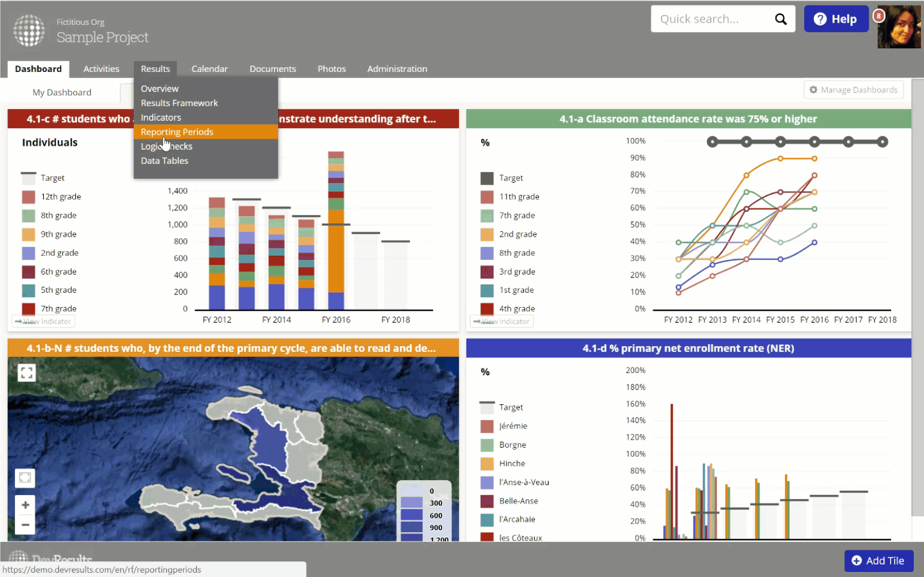This screenshot has height=577, width=924.
Task: Zoom in on the Haiti map
Action: (25, 505)
